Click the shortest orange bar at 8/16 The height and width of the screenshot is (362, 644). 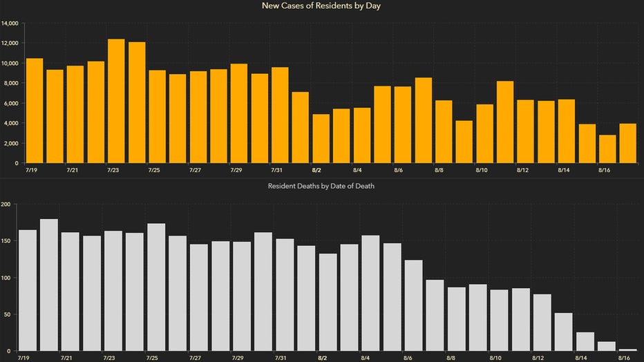tap(607, 149)
